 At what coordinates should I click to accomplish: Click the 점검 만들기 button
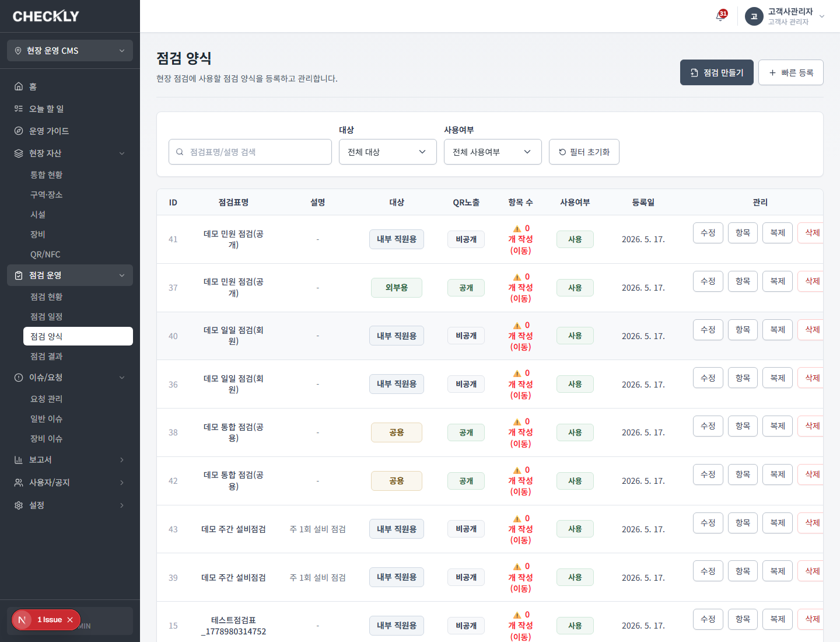tap(717, 72)
